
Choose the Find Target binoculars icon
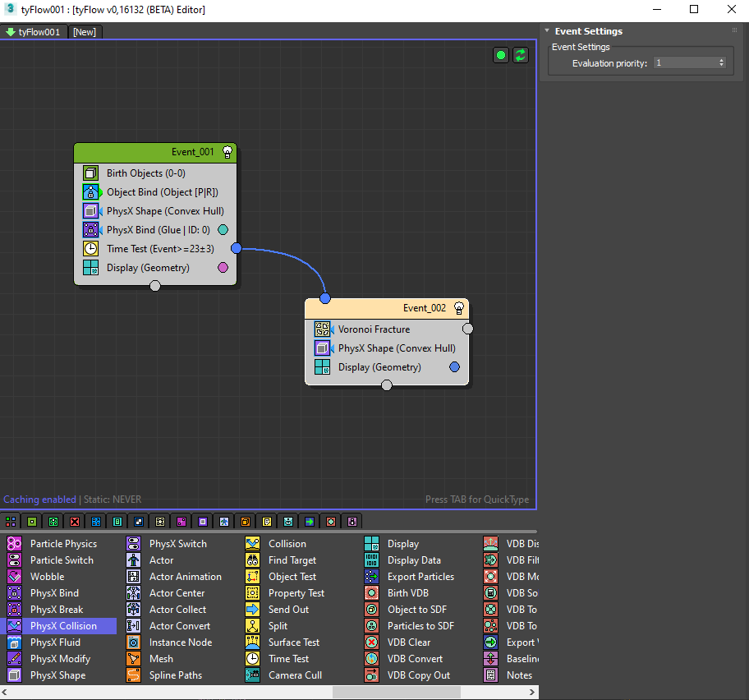point(253,560)
